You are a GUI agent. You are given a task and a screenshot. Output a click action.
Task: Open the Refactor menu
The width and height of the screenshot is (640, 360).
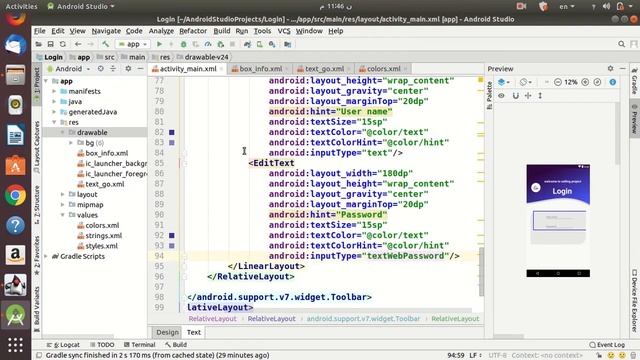pos(193,31)
